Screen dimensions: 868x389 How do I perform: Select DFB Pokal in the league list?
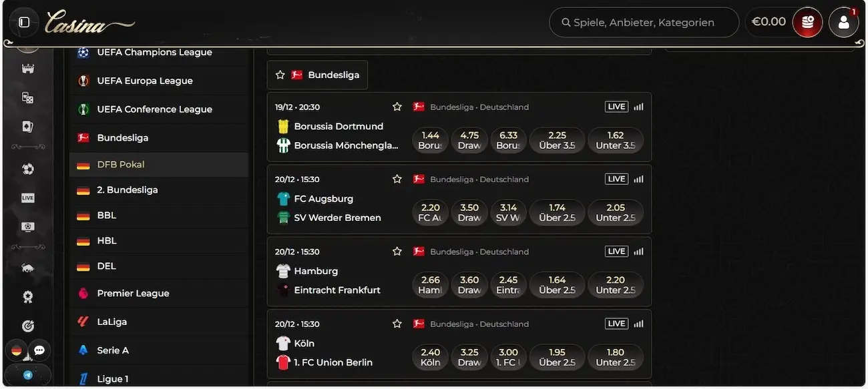coord(120,164)
